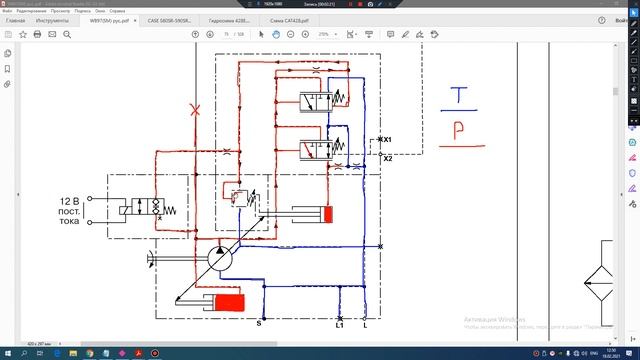Open the help question mark icon
The image size is (640, 360).
pos(602,20)
